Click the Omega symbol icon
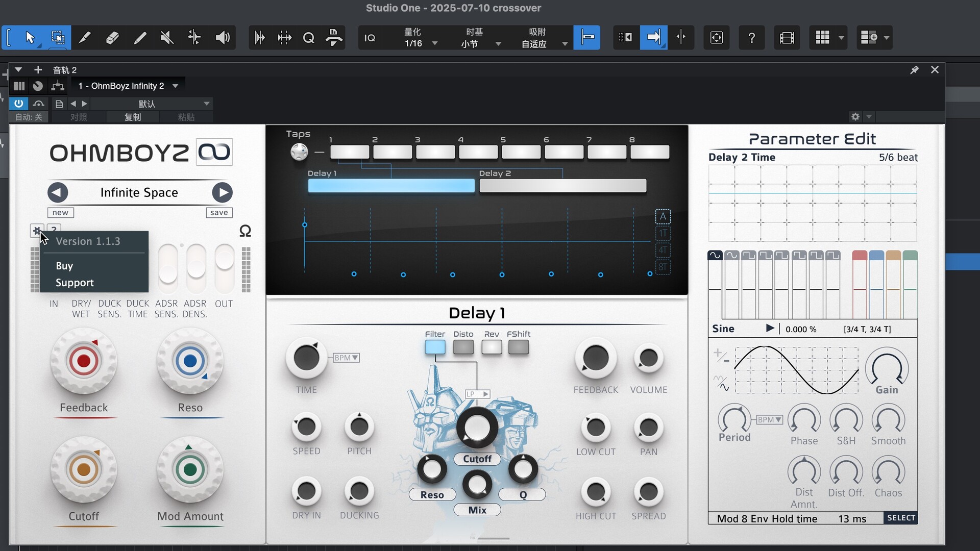 coord(245,231)
